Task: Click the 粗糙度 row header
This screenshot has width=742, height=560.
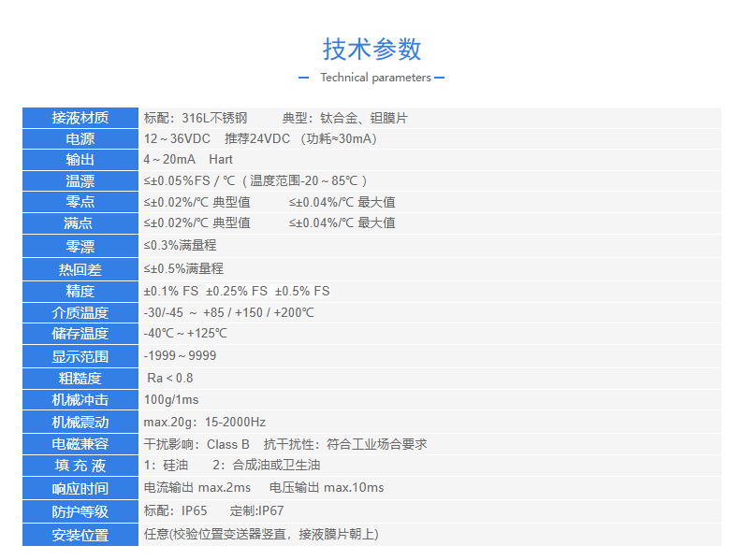Action: 80,379
